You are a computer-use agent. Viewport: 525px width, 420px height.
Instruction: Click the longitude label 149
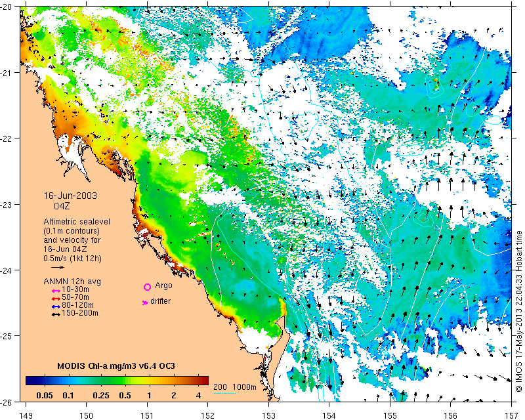click(26, 415)
